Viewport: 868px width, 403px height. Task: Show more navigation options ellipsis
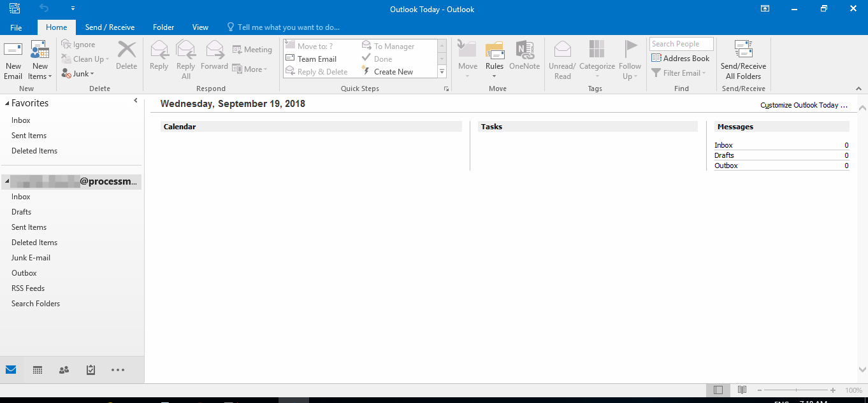click(x=118, y=370)
